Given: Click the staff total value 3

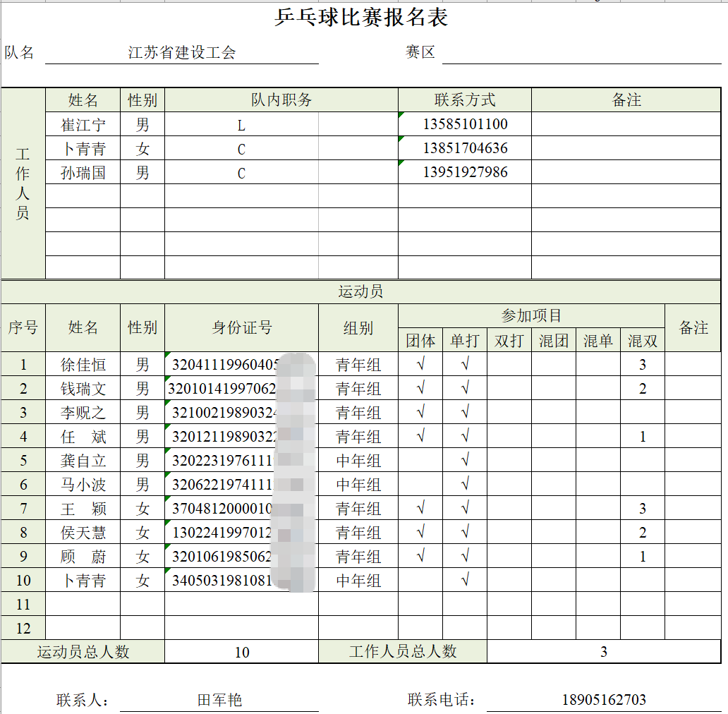Looking at the screenshot, I should coord(604,652).
